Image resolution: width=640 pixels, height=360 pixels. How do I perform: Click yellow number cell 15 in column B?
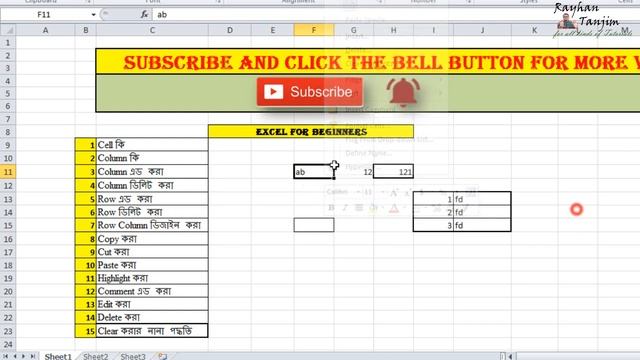pyautogui.click(x=86, y=331)
